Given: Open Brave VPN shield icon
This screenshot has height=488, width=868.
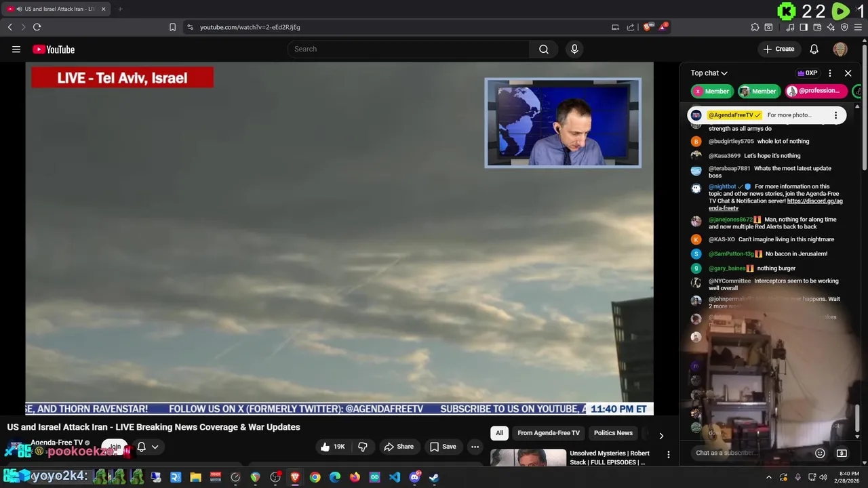Looking at the screenshot, I should pyautogui.click(x=844, y=27).
